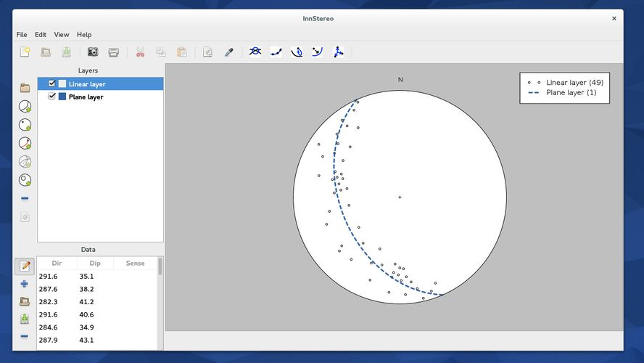Viewport: 644px width, 363px height.
Task: Uncheck the Plane layer visibility checkbox
Action: pos(51,96)
